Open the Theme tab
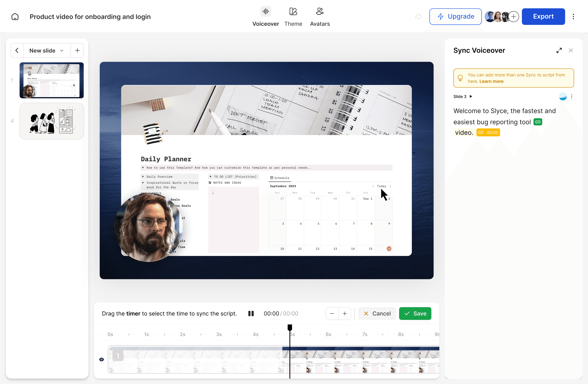Screen dimensions: 588x384 point(293,17)
